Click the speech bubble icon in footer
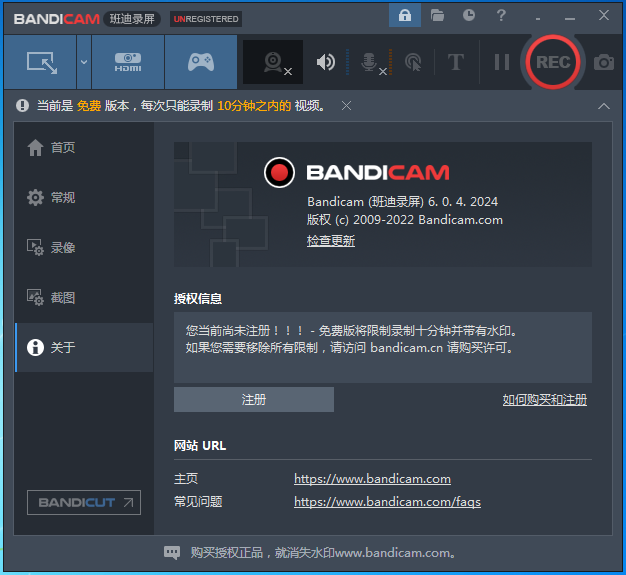626x575 pixels. pyautogui.click(x=172, y=553)
